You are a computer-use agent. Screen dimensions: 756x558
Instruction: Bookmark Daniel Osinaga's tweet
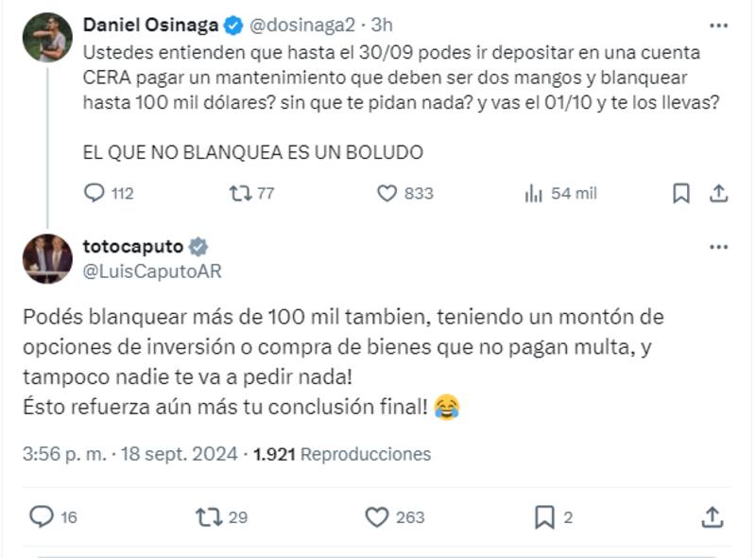pyautogui.click(x=680, y=193)
